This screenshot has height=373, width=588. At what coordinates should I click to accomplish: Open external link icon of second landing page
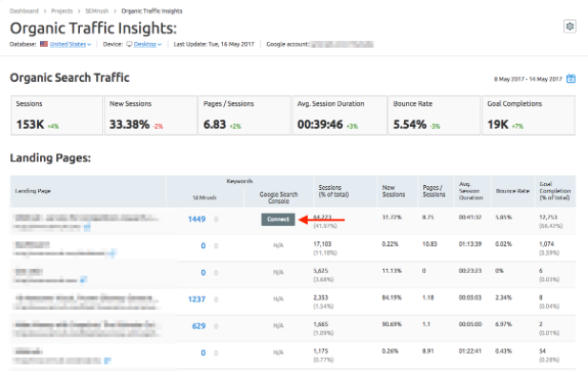[x=112, y=254]
